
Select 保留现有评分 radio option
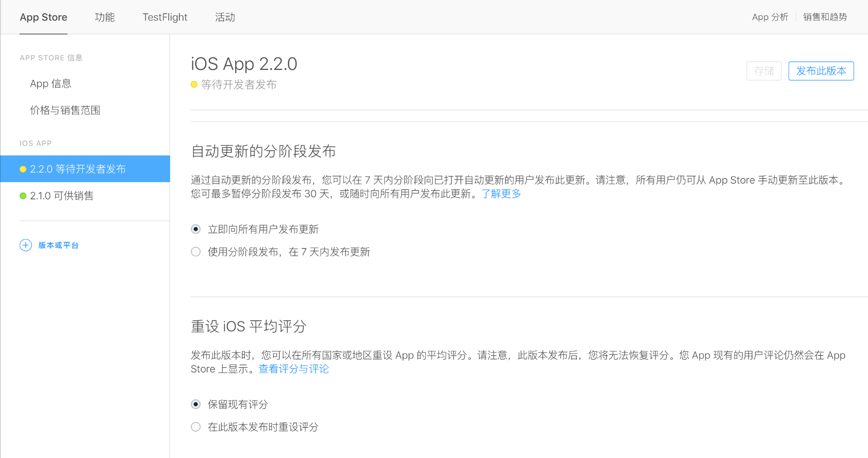click(196, 404)
